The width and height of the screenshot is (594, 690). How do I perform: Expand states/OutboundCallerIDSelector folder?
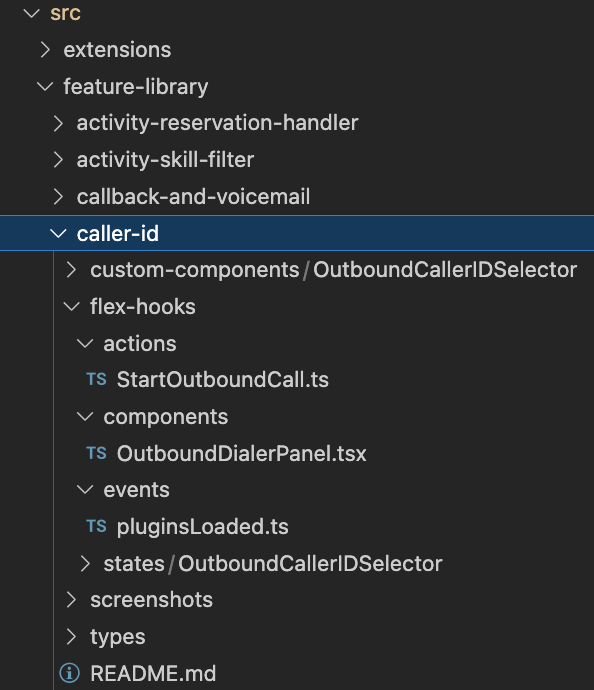[84, 563]
